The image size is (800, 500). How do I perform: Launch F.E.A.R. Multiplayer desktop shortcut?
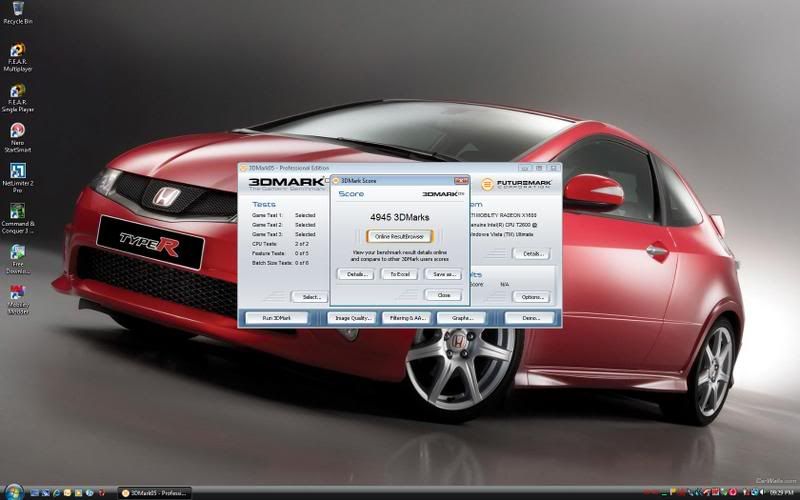tap(17, 57)
